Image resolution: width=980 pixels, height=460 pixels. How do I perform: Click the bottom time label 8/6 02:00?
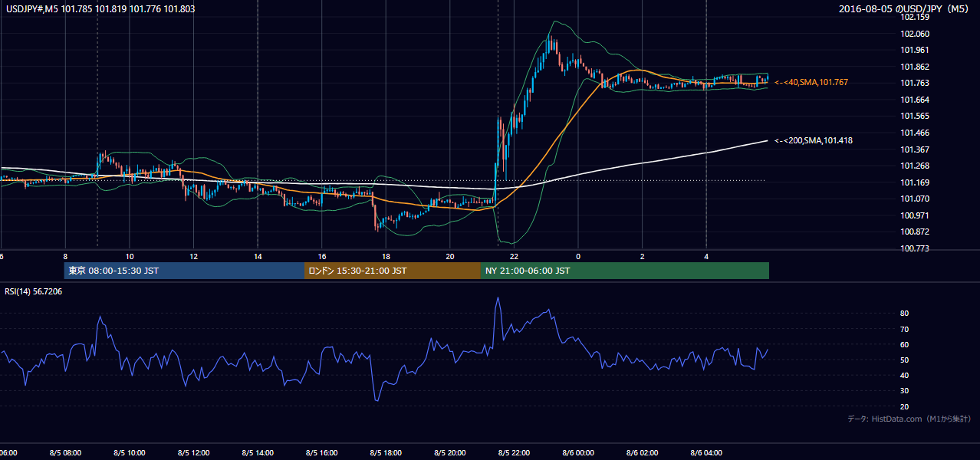point(642,453)
